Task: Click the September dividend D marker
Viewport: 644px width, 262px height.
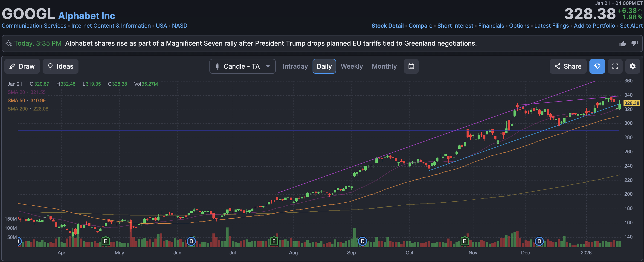Action: click(x=362, y=241)
